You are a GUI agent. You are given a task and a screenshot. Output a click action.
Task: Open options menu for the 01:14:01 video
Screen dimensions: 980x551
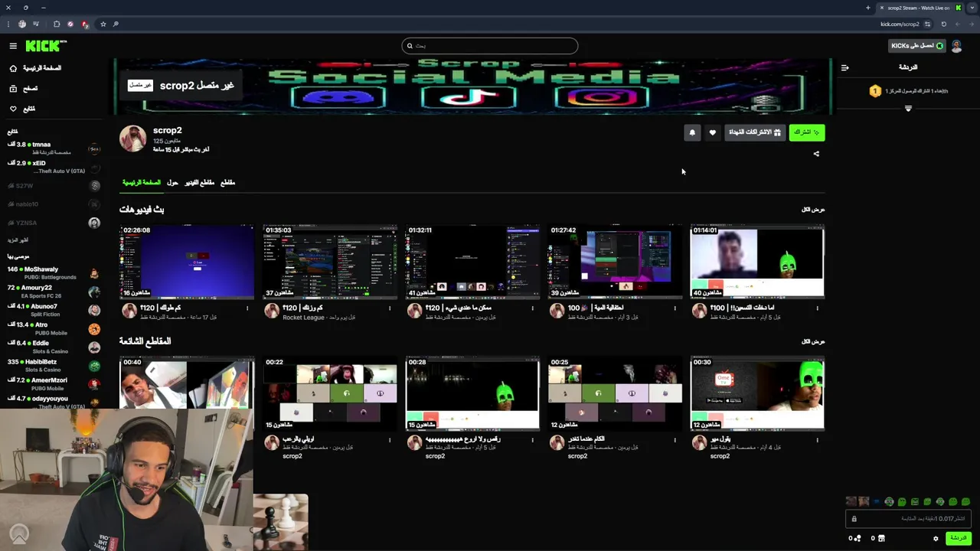coord(817,308)
